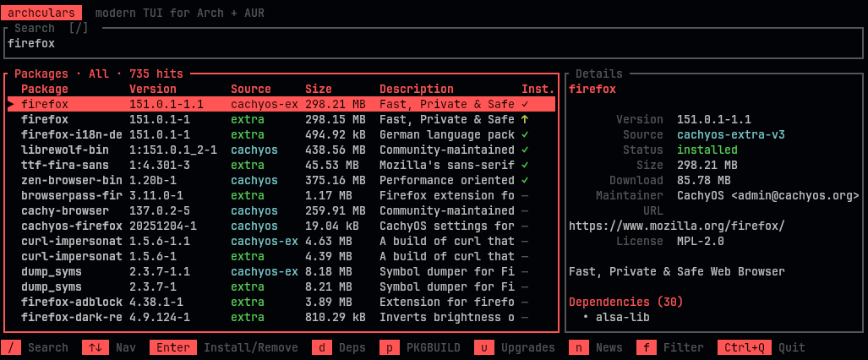This screenshot has height=360, width=868.
Task: Click the alsa-lib dependency entry
Action: [623, 318]
